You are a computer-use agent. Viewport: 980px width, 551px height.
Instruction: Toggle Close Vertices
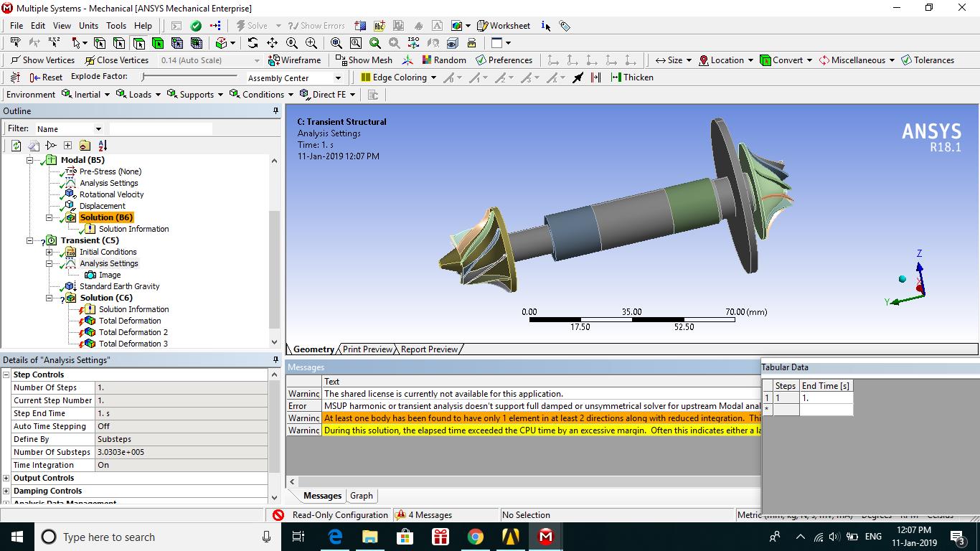coord(116,60)
